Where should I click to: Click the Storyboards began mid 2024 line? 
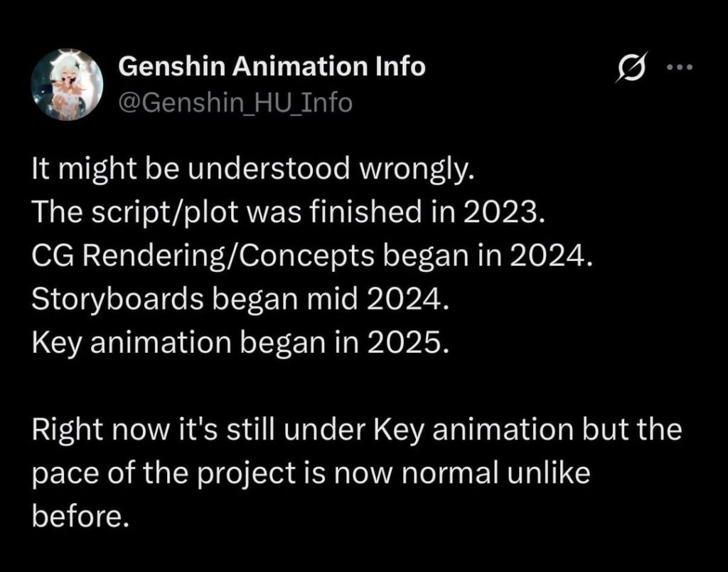click(x=241, y=300)
